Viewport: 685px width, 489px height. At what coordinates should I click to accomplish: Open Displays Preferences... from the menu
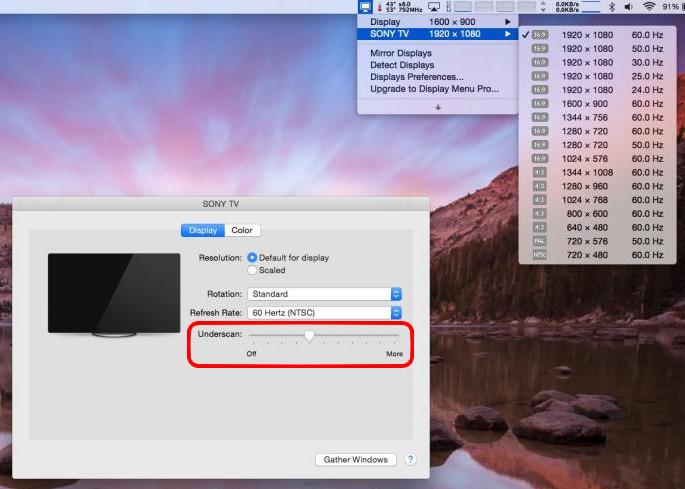coord(416,77)
